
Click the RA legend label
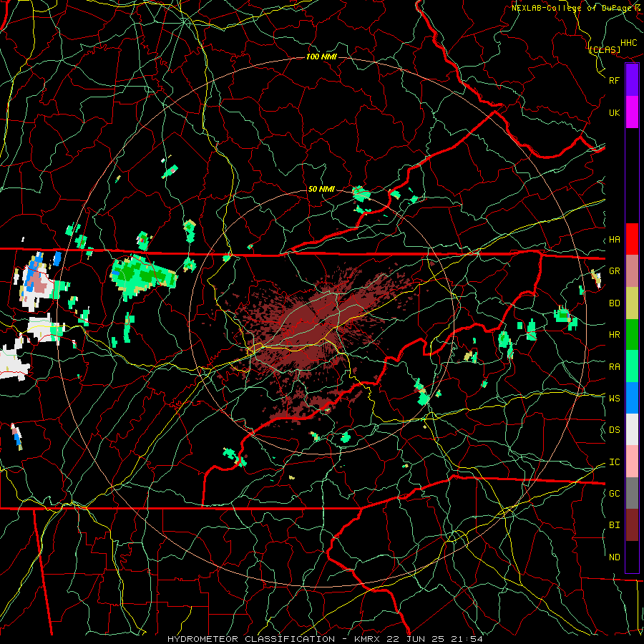tap(614, 367)
